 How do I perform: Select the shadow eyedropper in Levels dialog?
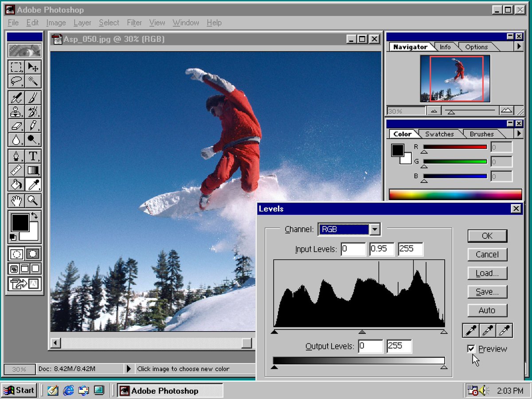471,330
